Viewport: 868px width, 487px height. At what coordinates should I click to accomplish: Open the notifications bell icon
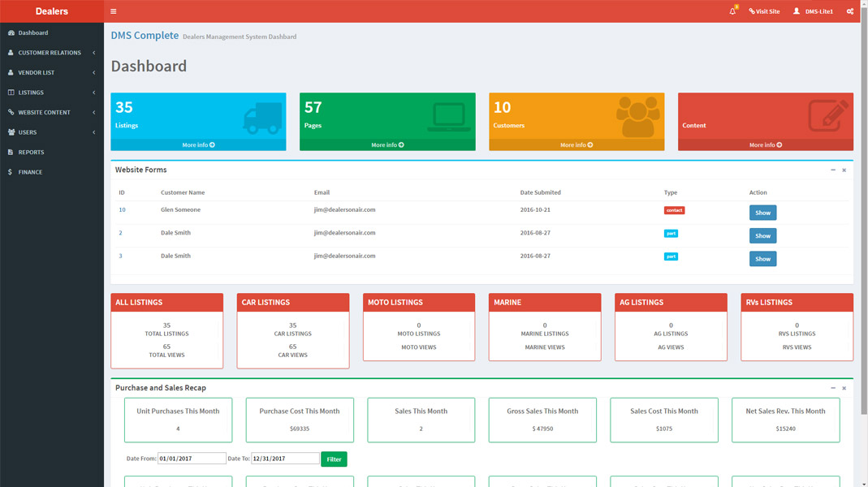[733, 11]
